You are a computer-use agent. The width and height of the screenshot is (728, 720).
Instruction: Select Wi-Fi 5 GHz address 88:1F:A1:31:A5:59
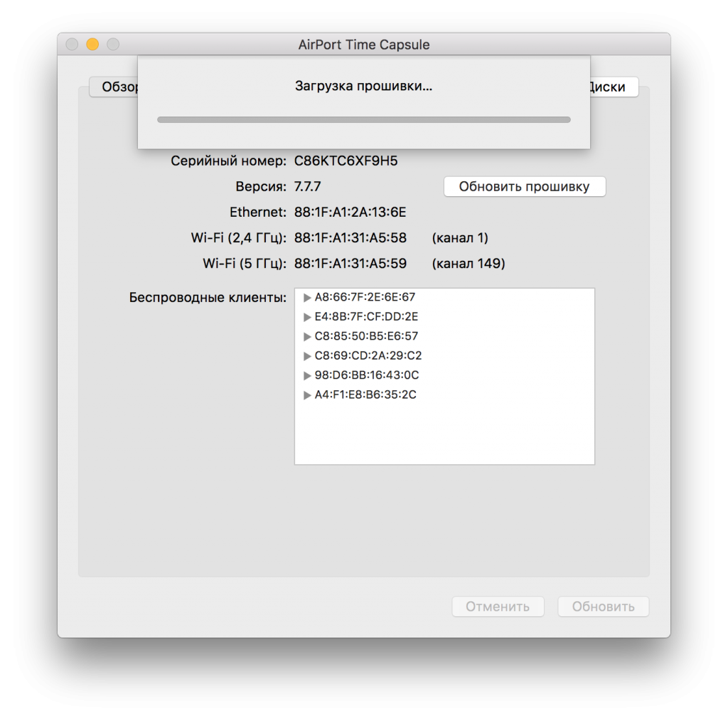pos(350,263)
